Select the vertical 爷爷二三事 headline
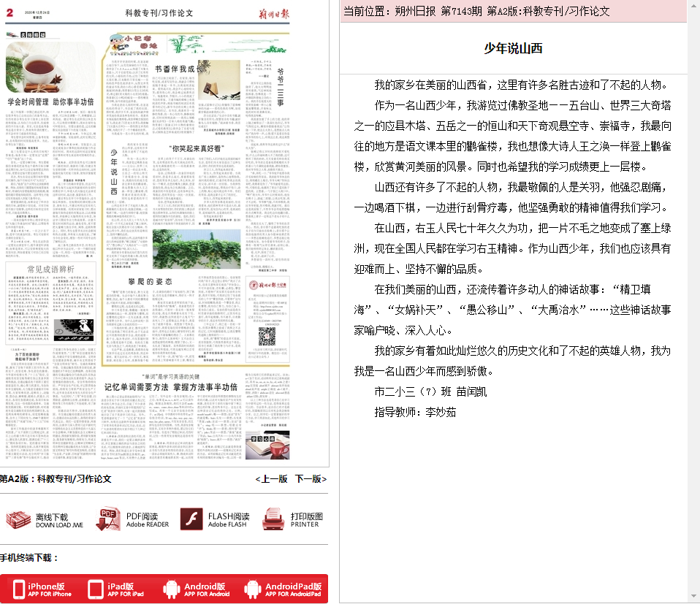This screenshot has height=604, width=700. (281, 87)
